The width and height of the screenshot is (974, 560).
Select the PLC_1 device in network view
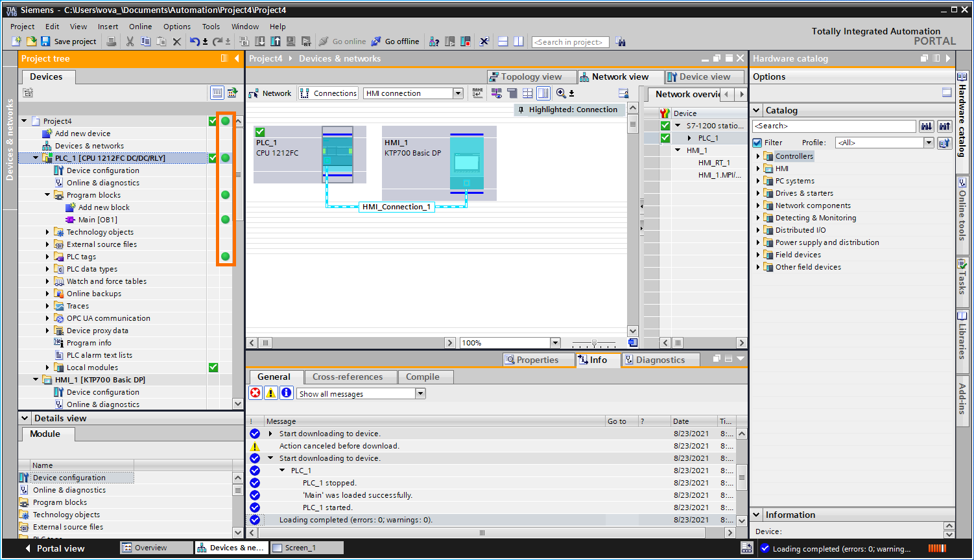pos(310,155)
